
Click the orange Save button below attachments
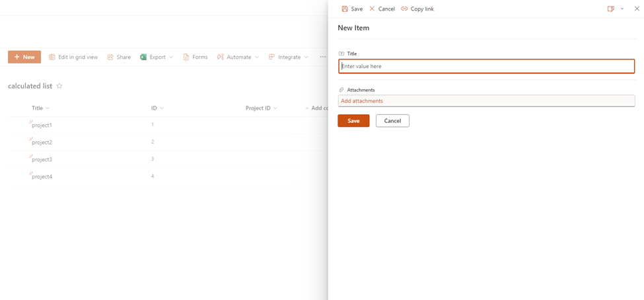[353, 121]
